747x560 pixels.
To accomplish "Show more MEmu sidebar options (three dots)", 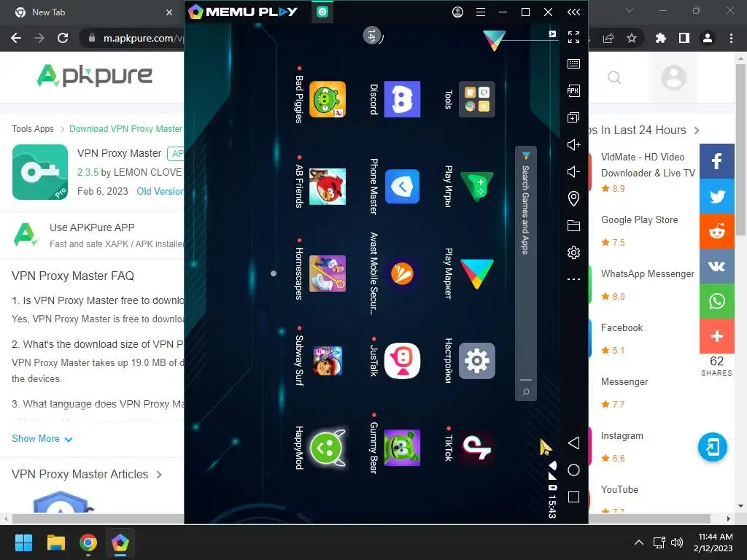I will (573, 279).
